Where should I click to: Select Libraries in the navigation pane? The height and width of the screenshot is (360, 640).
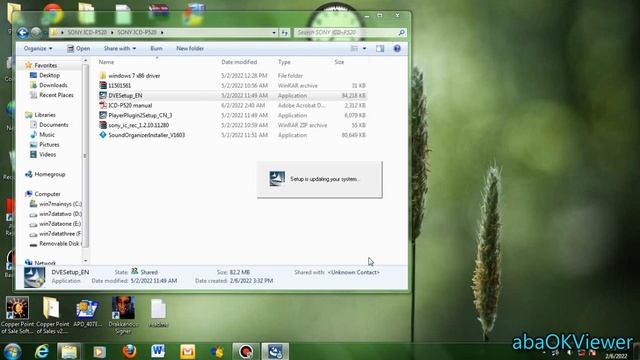click(45, 115)
